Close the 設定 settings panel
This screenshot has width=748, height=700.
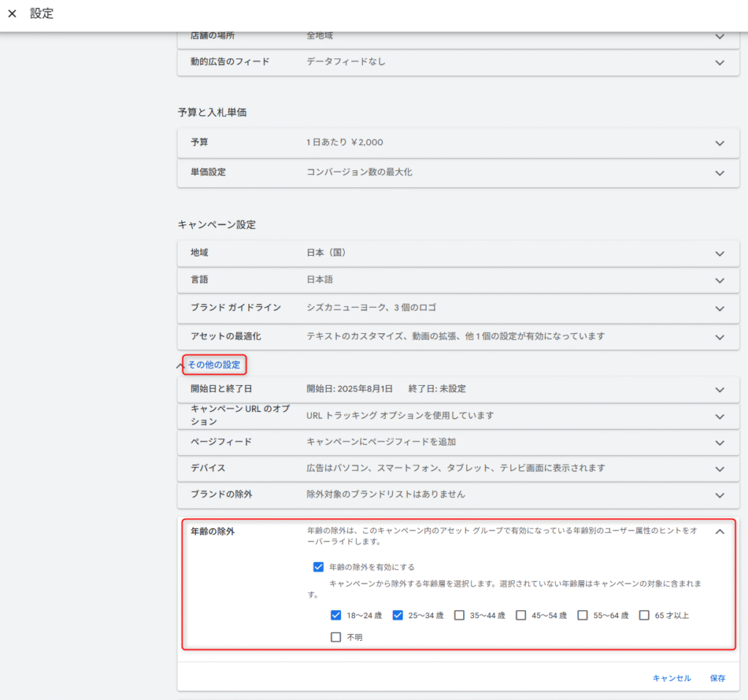pos(12,13)
